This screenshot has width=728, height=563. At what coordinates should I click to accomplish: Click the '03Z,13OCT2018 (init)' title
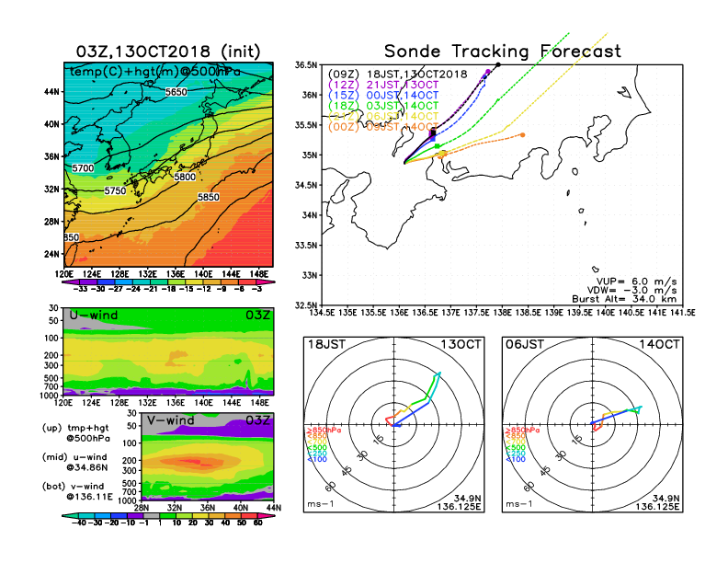(x=168, y=52)
